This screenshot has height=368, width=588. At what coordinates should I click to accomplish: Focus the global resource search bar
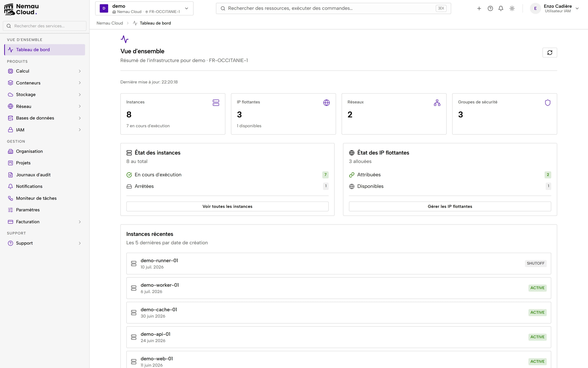(x=333, y=9)
